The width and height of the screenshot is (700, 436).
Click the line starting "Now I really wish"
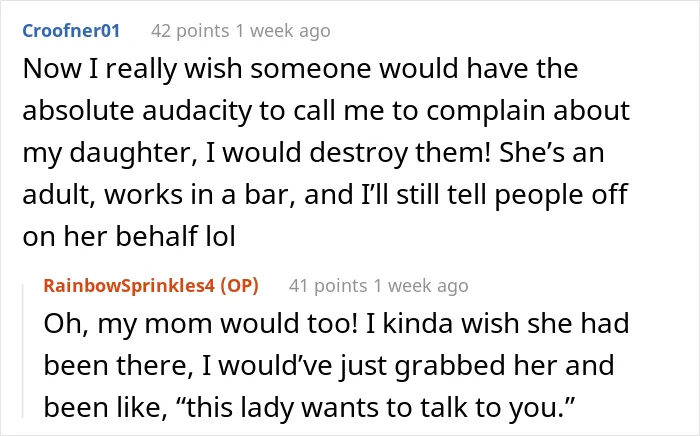click(300, 69)
